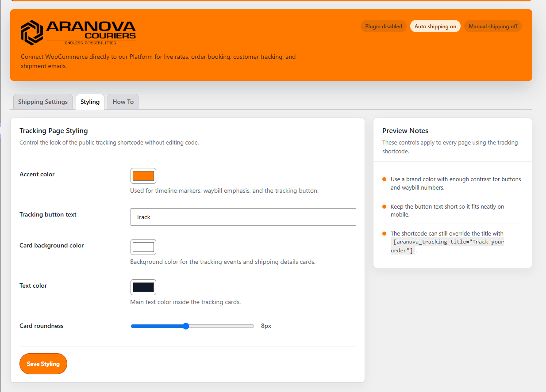Image resolution: width=546 pixels, height=392 pixels.
Task: Click the aranova_tracking shortcode snippet
Action: 447,246
